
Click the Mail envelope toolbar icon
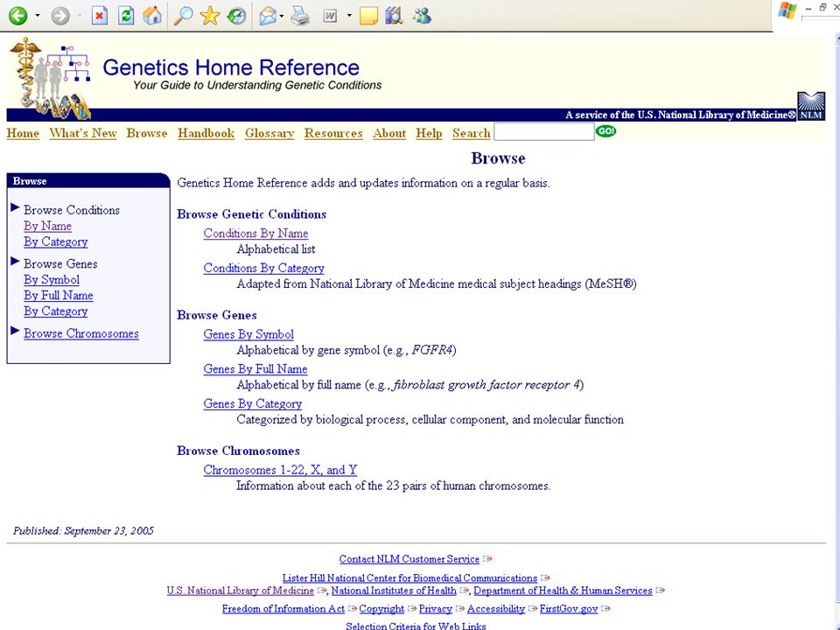(268, 16)
